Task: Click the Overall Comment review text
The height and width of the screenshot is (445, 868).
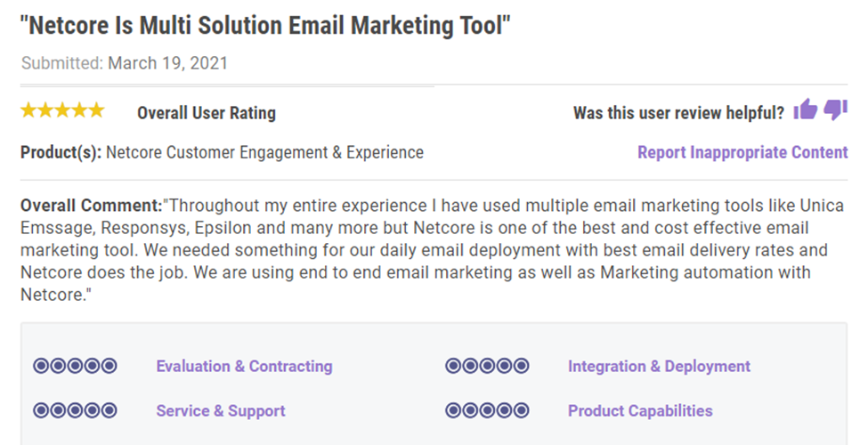Action: click(432, 249)
